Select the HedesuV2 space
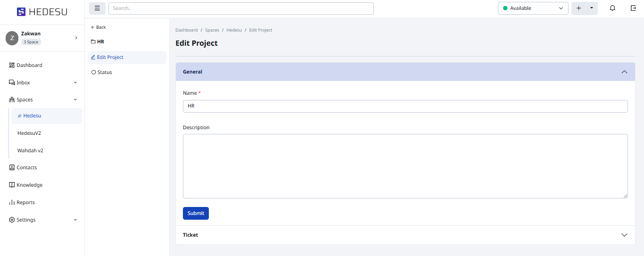 point(29,133)
